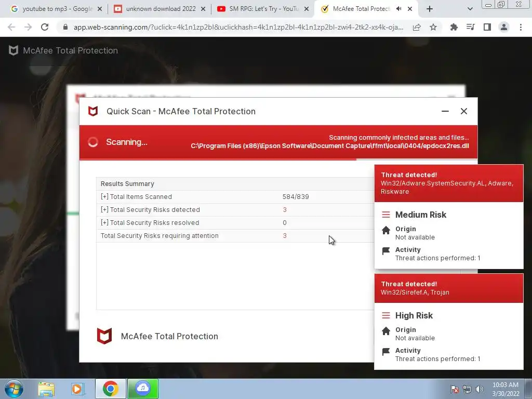Open the network tray icon
Screen dimensions: 532x399
[467, 389]
